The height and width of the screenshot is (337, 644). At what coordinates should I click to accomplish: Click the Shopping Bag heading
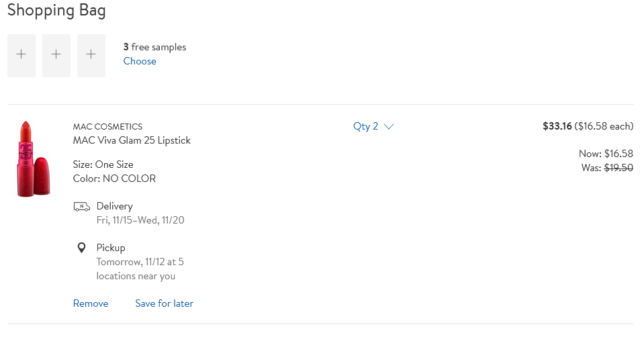point(56,10)
